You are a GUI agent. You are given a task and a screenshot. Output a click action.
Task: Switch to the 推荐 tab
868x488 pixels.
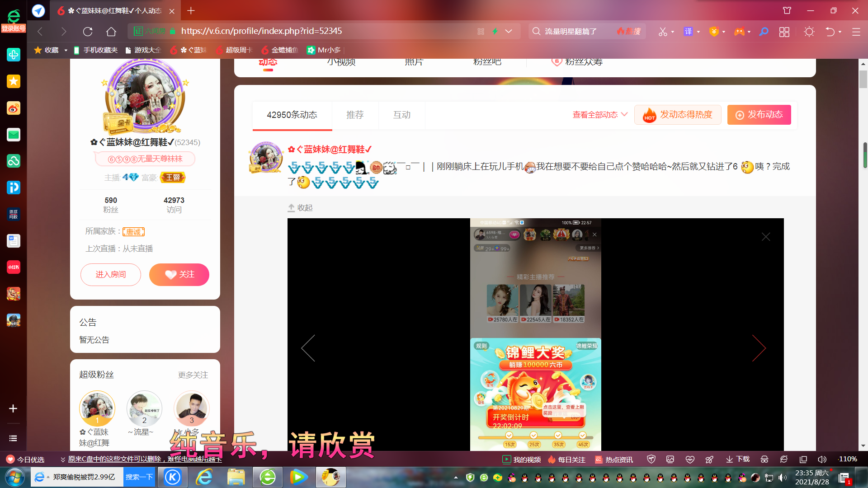pos(355,115)
